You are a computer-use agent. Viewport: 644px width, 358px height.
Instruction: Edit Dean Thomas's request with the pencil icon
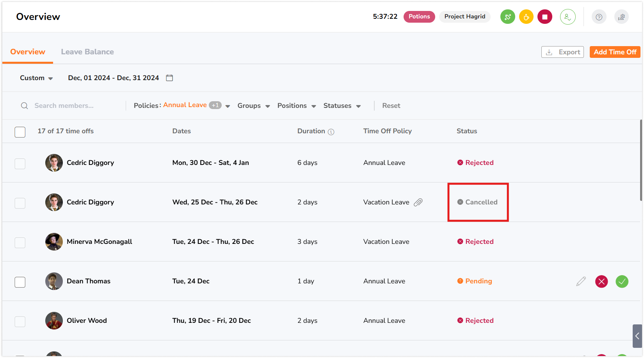[581, 281]
